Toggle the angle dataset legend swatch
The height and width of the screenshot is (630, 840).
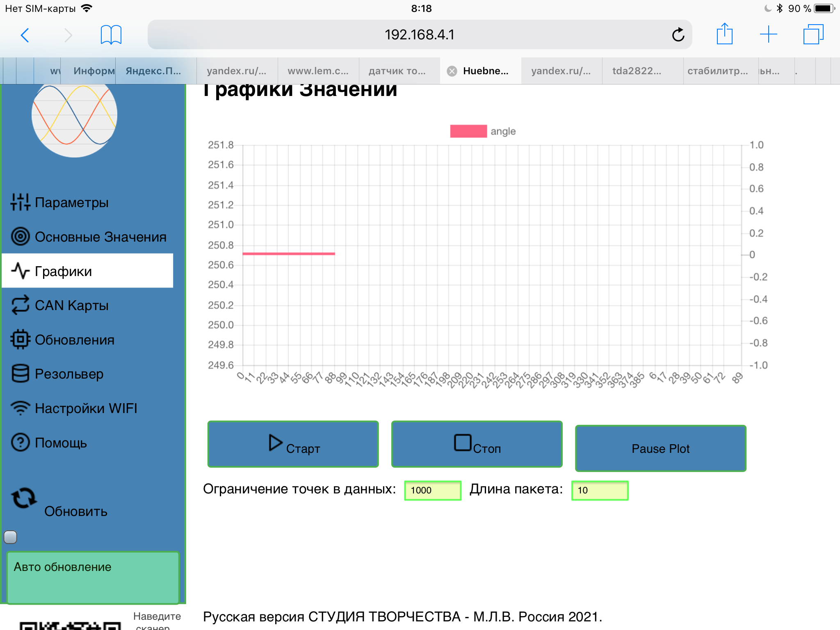(468, 131)
